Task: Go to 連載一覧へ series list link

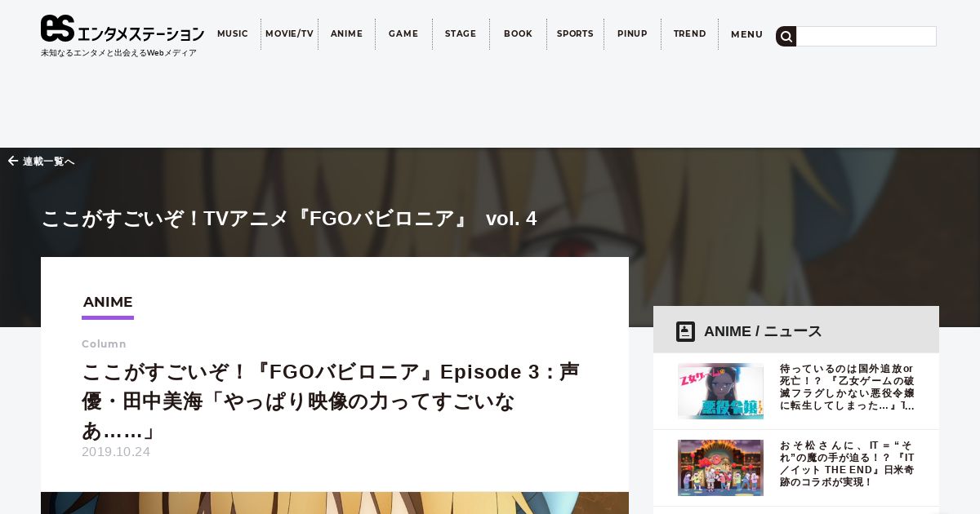Action: (x=48, y=162)
